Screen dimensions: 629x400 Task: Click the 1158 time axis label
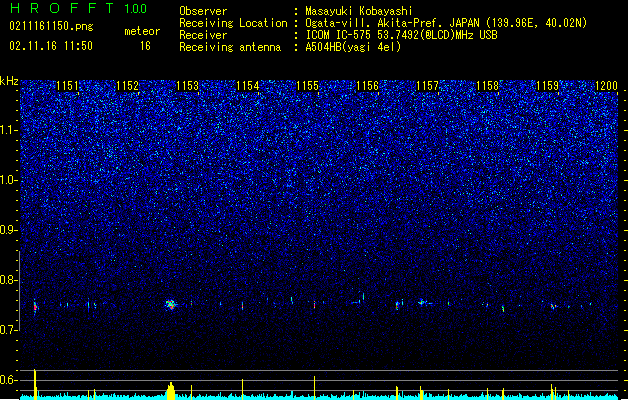pyautogui.click(x=487, y=86)
